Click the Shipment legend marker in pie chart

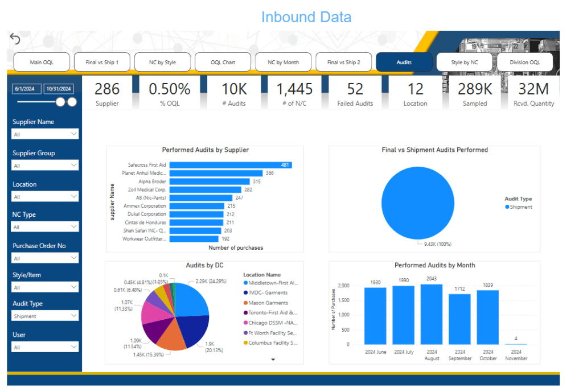click(507, 207)
